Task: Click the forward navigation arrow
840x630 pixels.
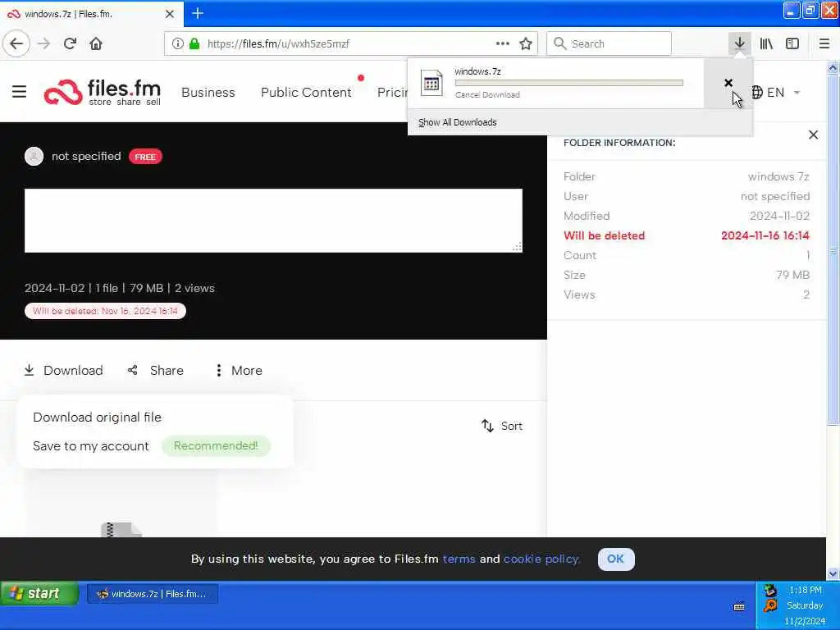Action: point(44,43)
